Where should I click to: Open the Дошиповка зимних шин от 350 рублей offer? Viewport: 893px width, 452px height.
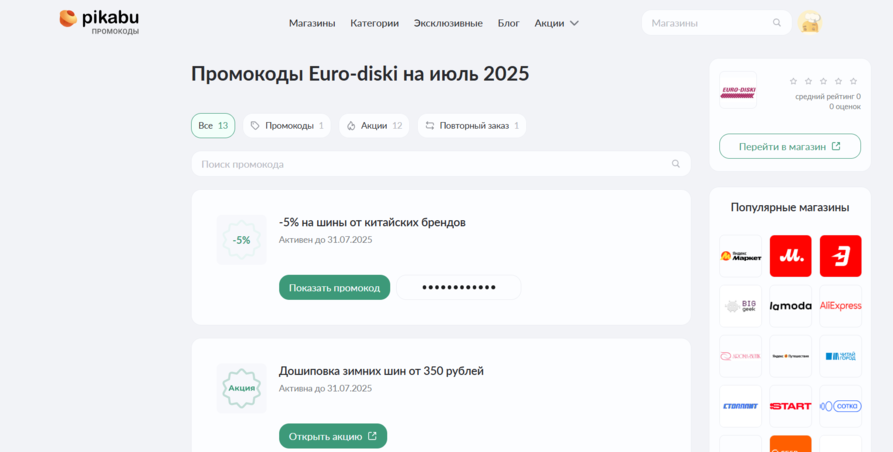tap(381, 371)
